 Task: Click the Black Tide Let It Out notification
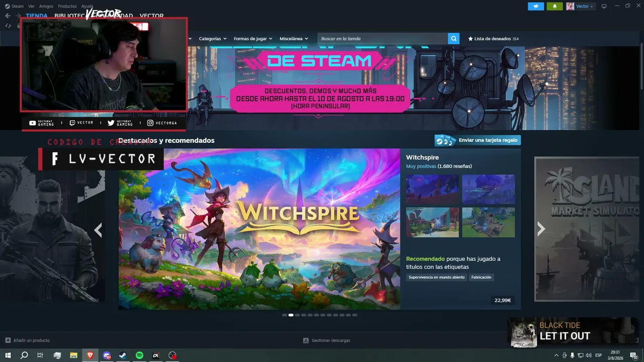tap(574, 332)
